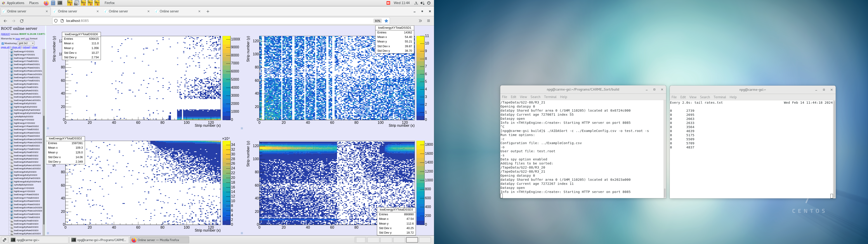Viewport: 868px width, 244px height.
Task: Click the bookmark star icon
Action: click(387, 21)
